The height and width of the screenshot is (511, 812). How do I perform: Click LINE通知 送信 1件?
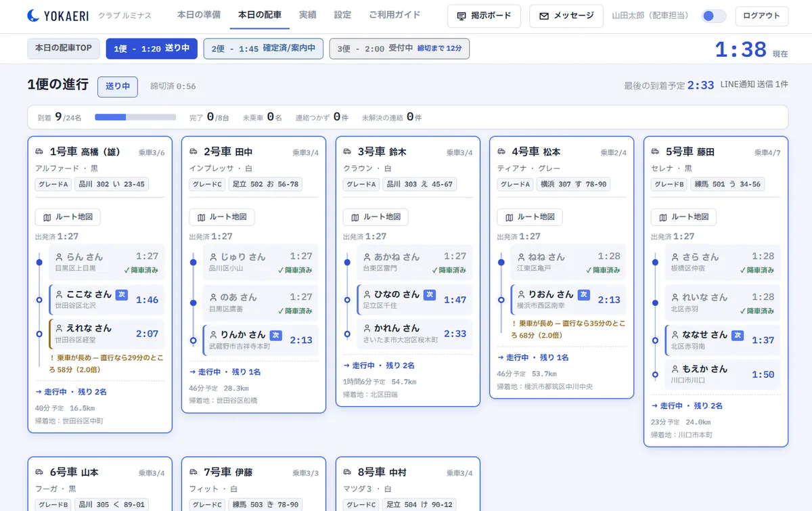tap(754, 85)
